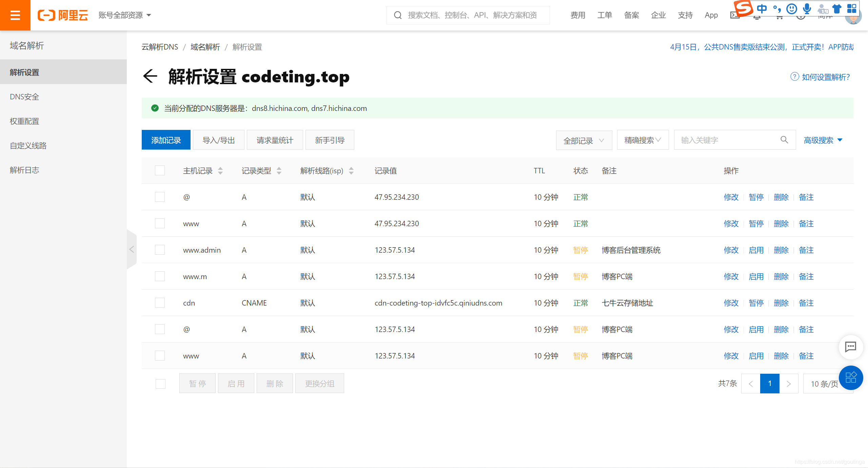
Task: Click the Aliyun logo
Action: [x=63, y=15]
